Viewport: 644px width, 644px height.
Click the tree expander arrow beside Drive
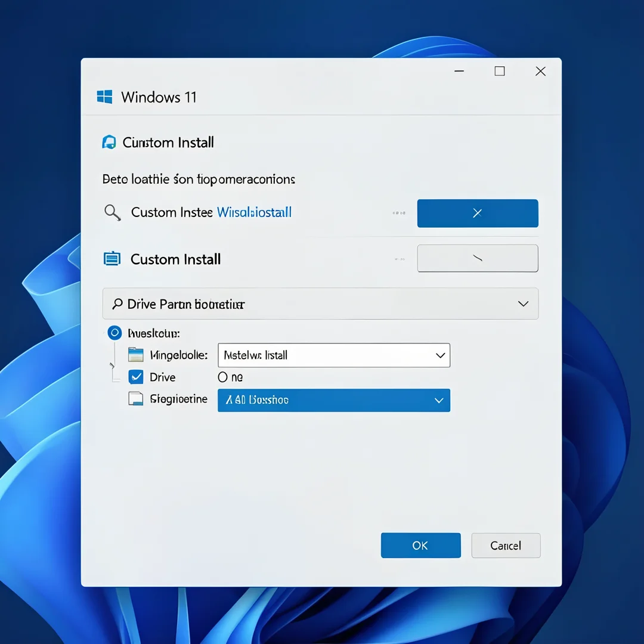tap(112, 366)
